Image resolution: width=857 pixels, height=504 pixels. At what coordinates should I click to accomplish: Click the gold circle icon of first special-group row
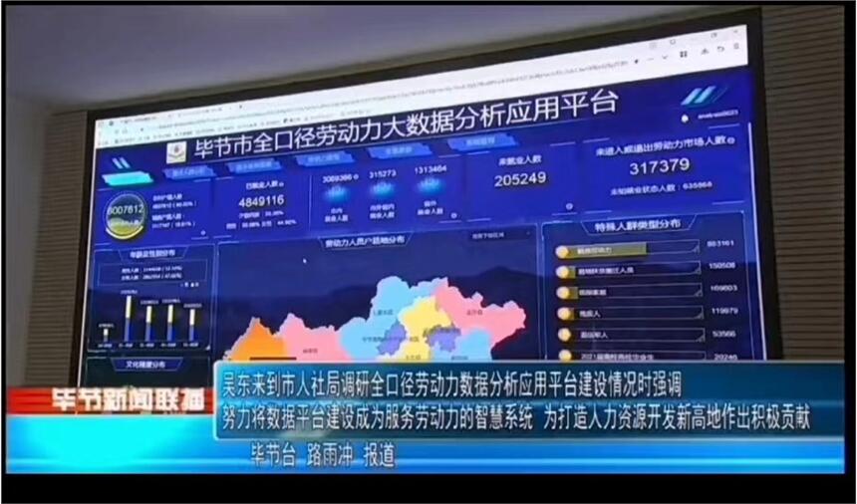(562, 250)
